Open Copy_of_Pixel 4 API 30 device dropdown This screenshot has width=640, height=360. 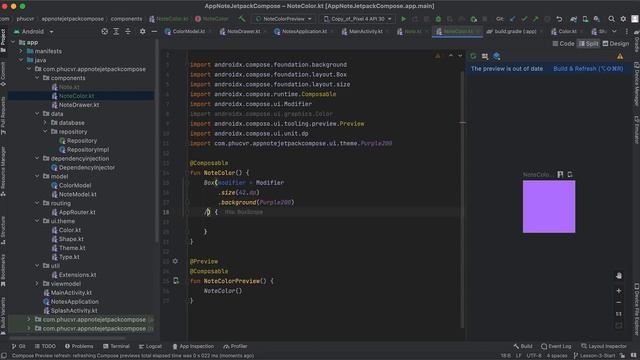point(358,19)
